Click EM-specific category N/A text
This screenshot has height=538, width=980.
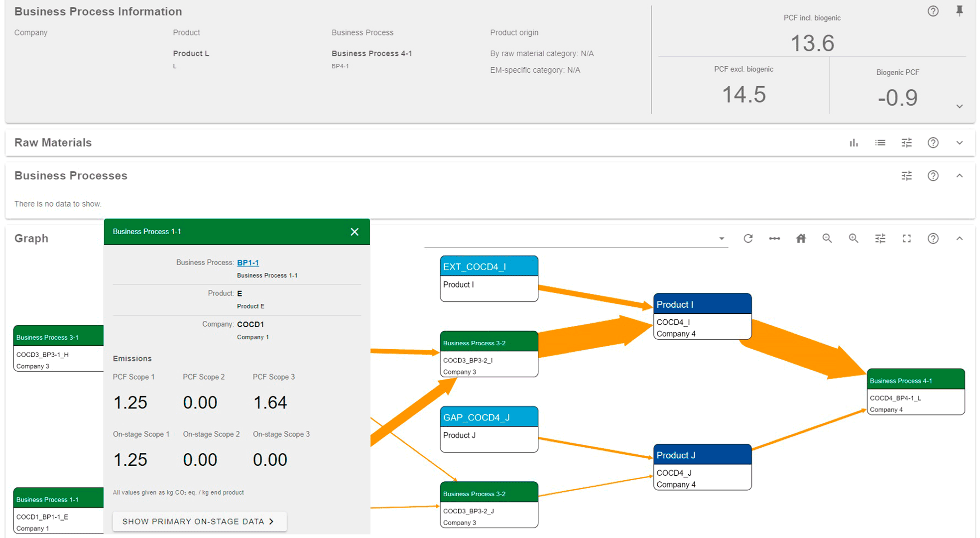tap(535, 70)
